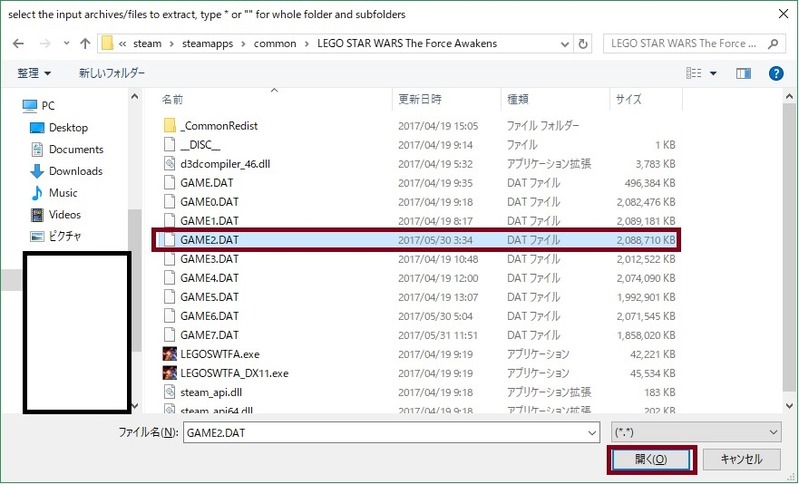Select d3dcompiler_46.dll file icon
The height and width of the screenshot is (484, 799).
coord(170,164)
